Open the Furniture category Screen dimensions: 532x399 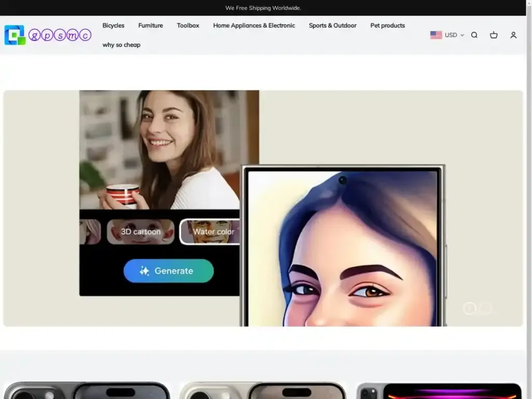coord(151,25)
